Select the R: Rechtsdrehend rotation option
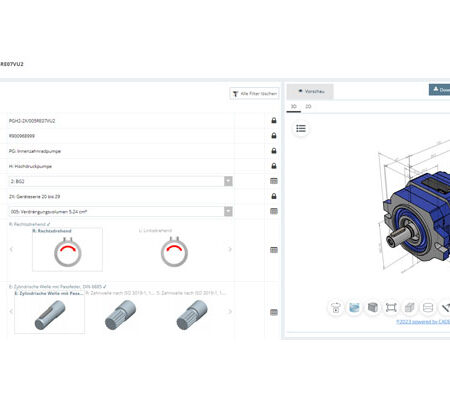 pos(67,250)
